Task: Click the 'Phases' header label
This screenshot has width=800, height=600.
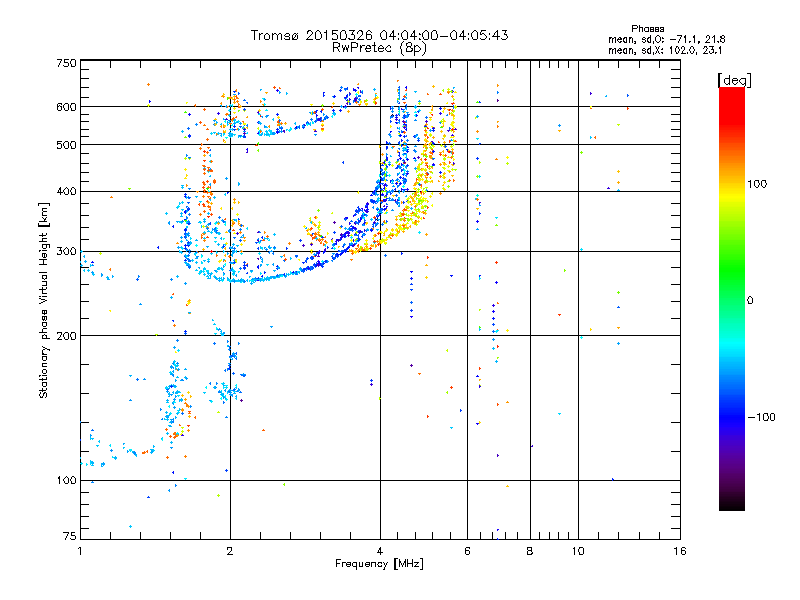Action: coord(647,29)
